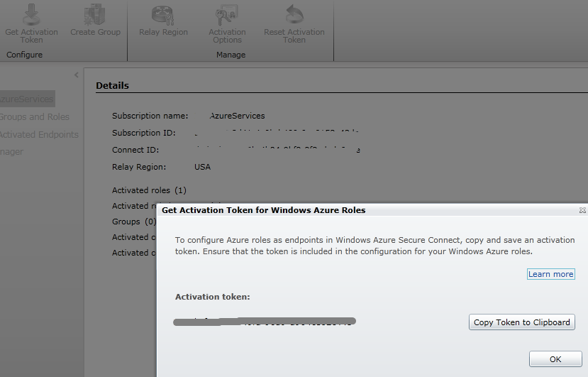Open Activation Options in the ribbon
Viewport: 588px width, 377px height.
tap(227, 23)
